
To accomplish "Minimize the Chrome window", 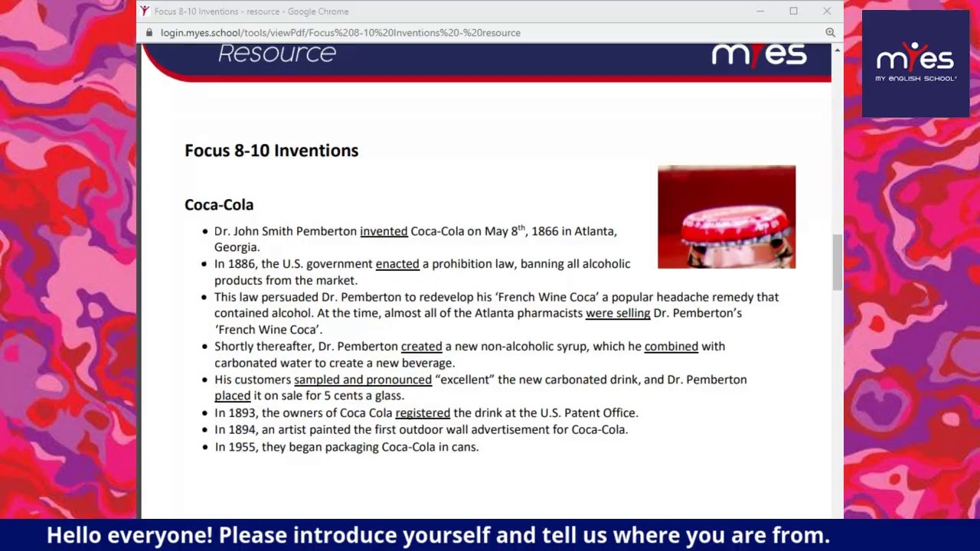I will (x=760, y=11).
